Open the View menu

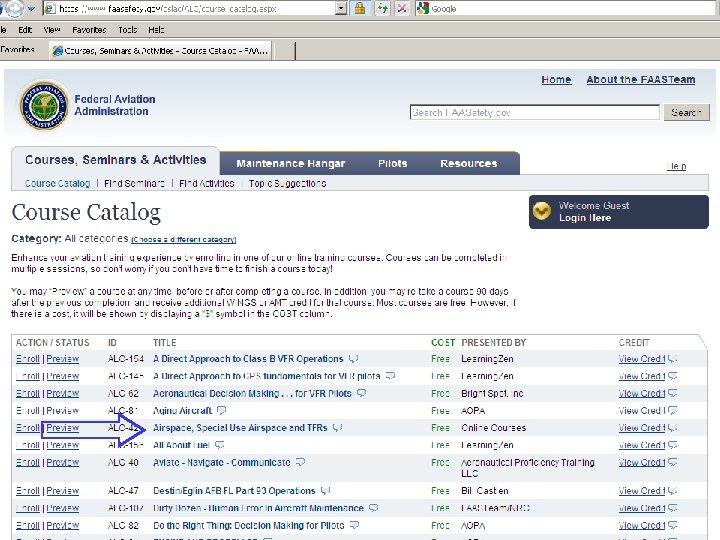[x=52, y=30]
